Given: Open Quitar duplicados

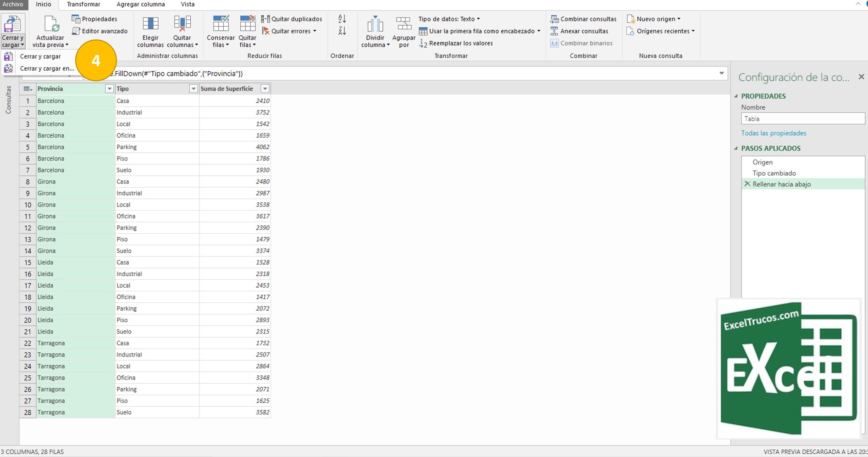Looking at the screenshot, I should click(292, 19).
